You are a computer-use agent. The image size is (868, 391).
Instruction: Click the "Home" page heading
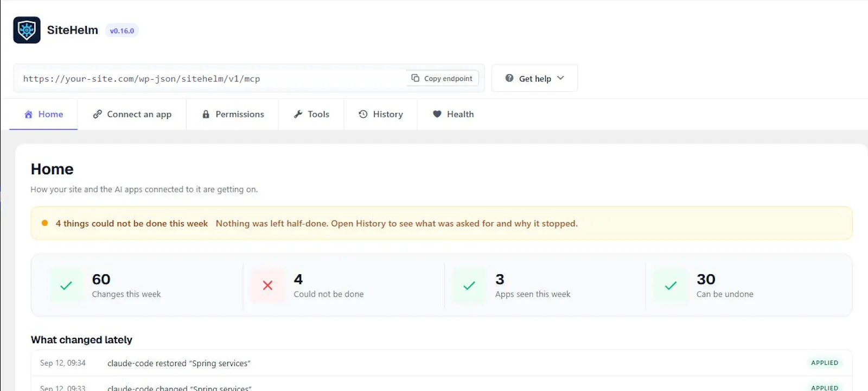click(52, 169)
